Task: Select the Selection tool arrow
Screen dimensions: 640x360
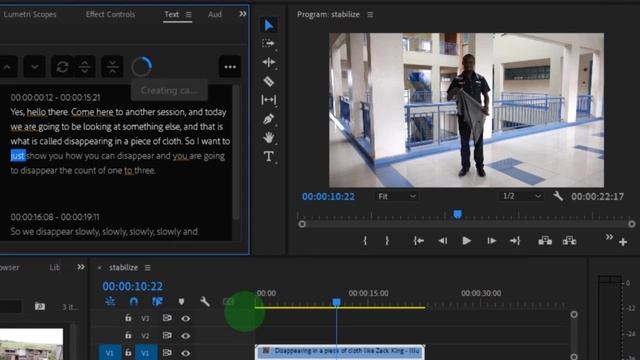Action: pyautogui.click(x=269, y=25)
